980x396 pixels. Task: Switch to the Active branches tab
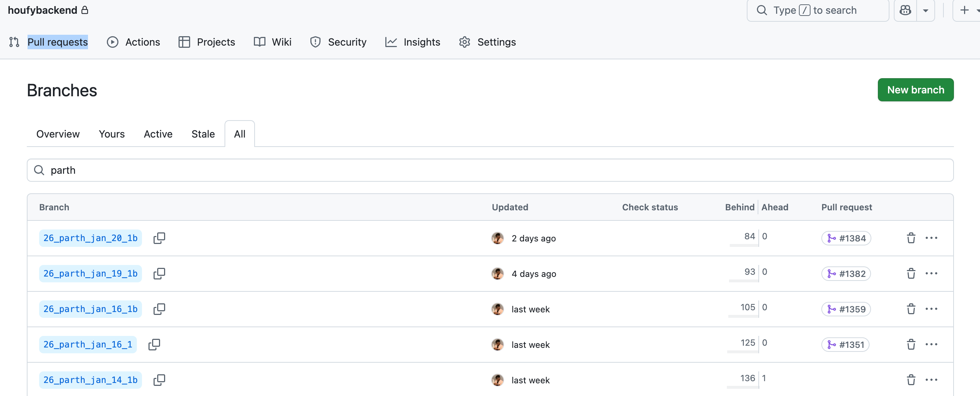click(158, 134)
